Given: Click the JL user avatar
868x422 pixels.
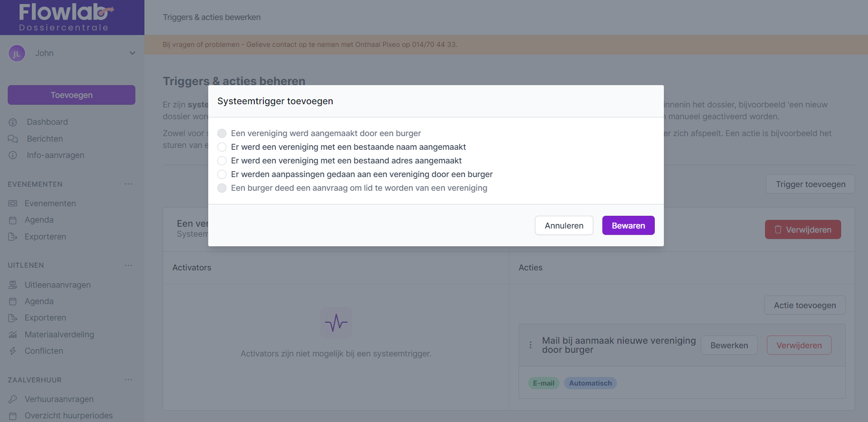Looking at the screenshot, I should 17,54.
